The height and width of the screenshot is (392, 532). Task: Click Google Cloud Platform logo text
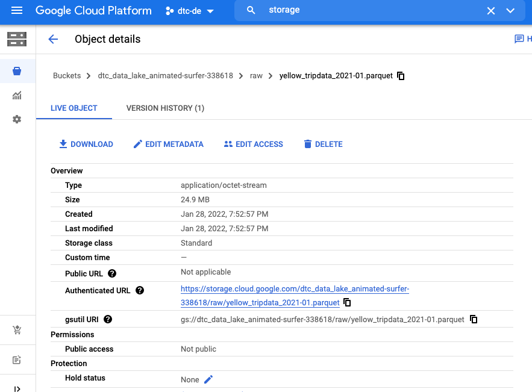tap(93, 10)
